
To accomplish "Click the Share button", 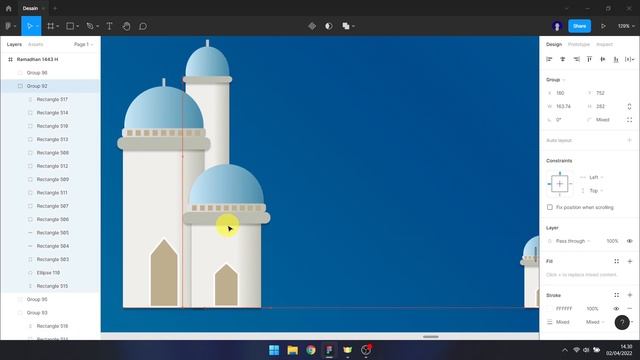I will [580, 26].
